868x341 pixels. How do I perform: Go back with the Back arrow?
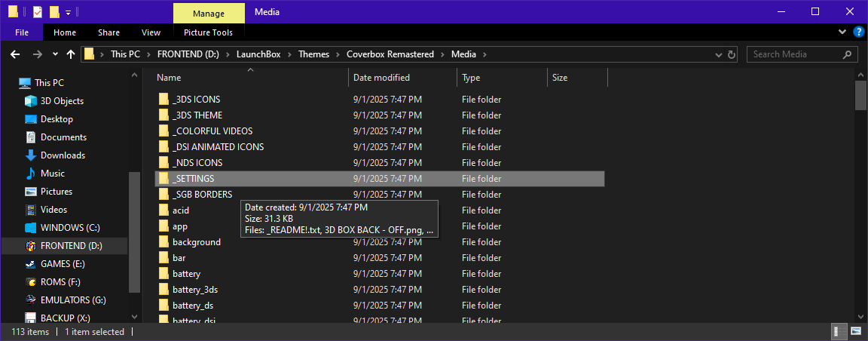click(x=16, y=54)
